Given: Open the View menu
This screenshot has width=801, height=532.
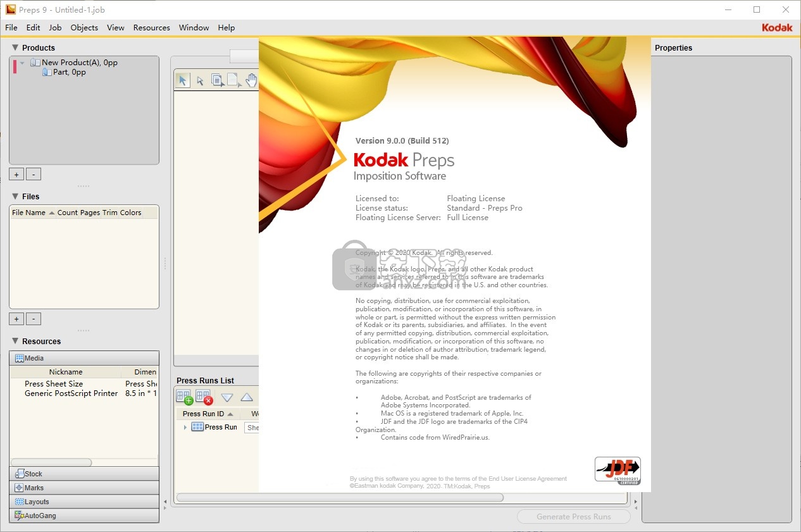Looking at the screenshot, I should coord(116,27).
